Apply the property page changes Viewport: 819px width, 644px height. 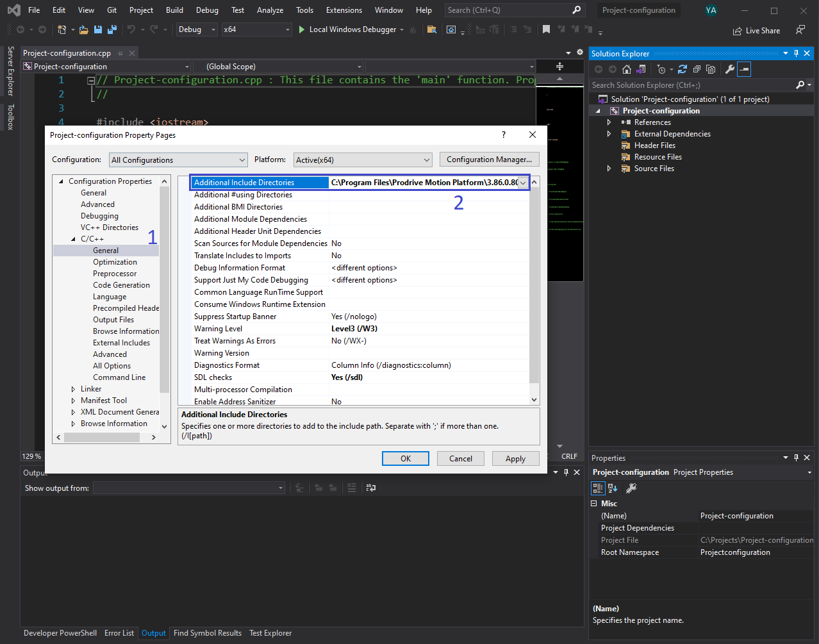click(x=515, y=458)
